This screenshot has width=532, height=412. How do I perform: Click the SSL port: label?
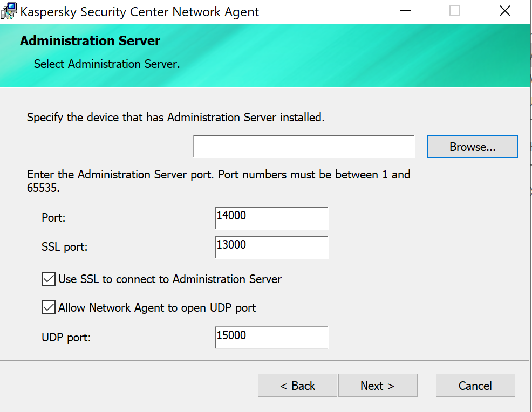tap(64, 247)
